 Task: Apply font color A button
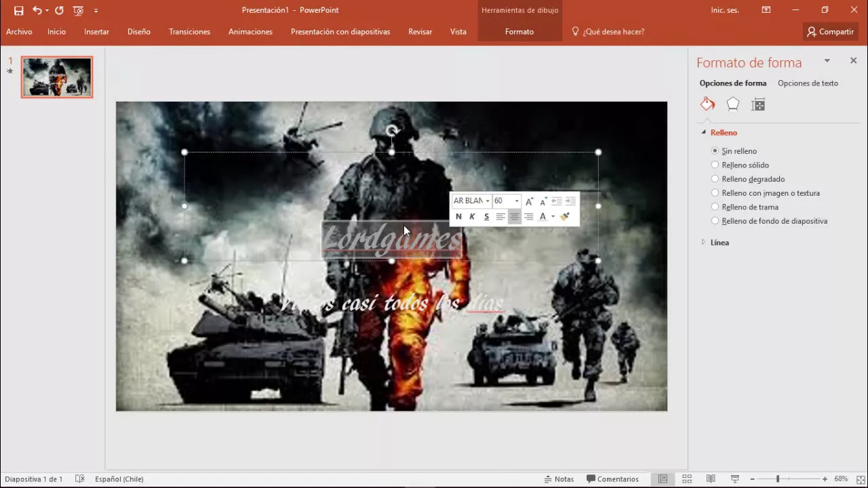[542, 217]
